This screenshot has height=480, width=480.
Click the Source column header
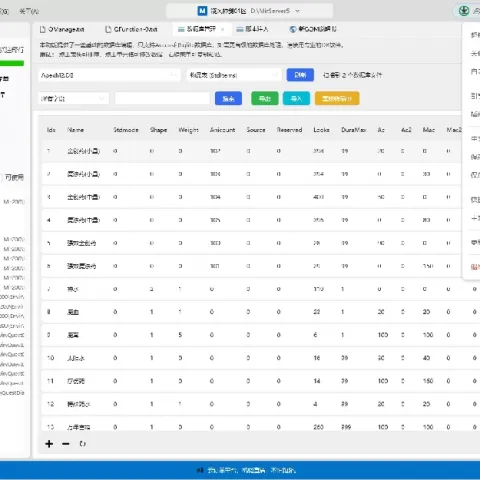point(256,130)
